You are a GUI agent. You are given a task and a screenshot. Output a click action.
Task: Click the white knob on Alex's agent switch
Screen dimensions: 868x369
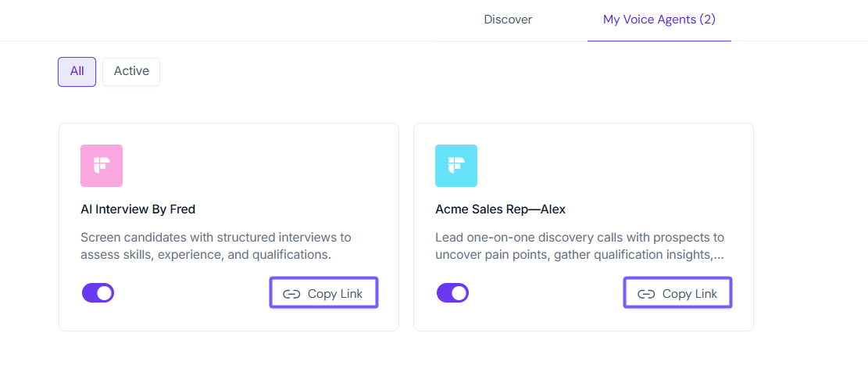pos(460,293)
